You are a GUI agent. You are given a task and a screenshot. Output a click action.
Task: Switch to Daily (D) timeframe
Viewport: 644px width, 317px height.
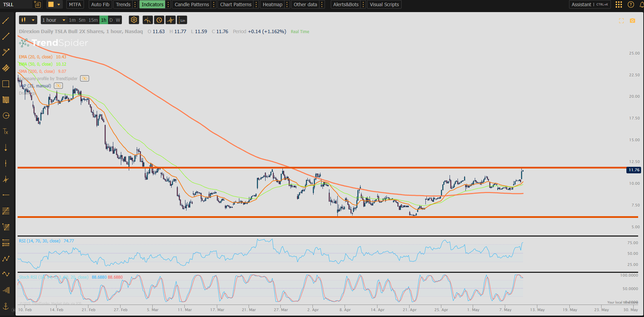111,20
